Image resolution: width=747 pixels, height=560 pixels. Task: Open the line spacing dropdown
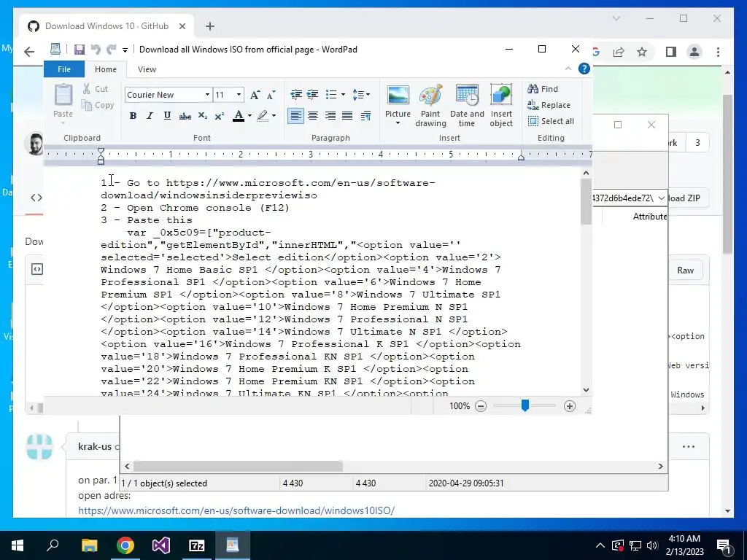(x=361, y=94)
